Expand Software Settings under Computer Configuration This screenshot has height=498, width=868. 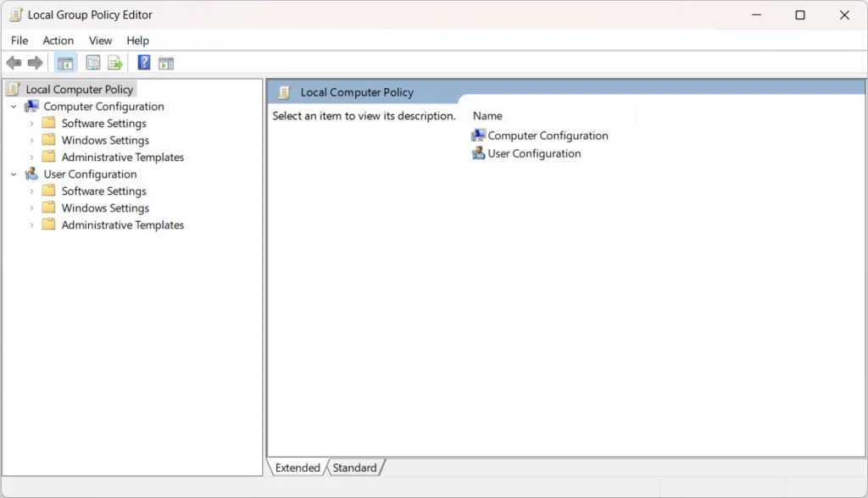(31, 124)
